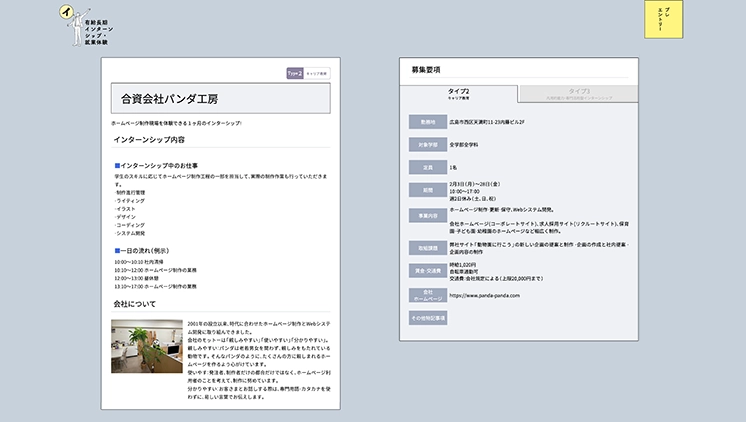Click the 取組課題 label

coord(427,246)
